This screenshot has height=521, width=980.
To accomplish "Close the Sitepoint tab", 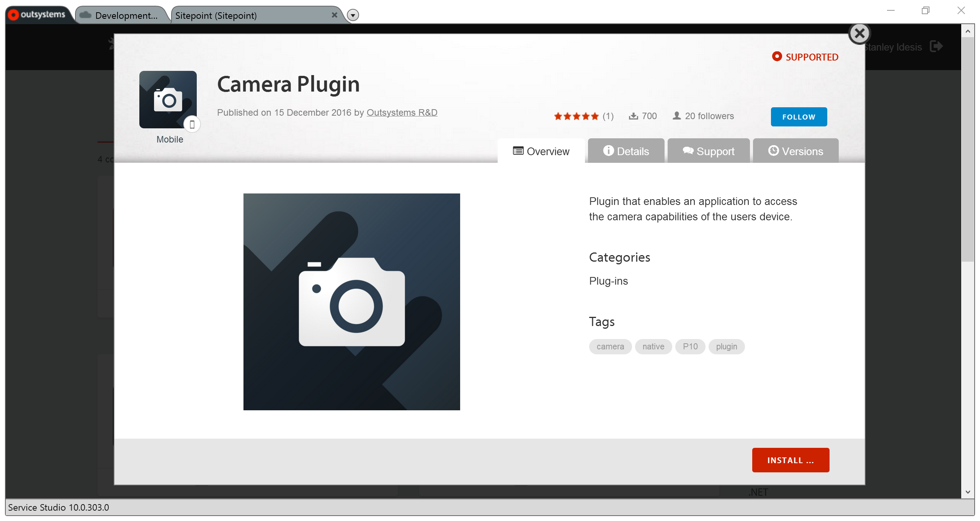I will [334, 15].
